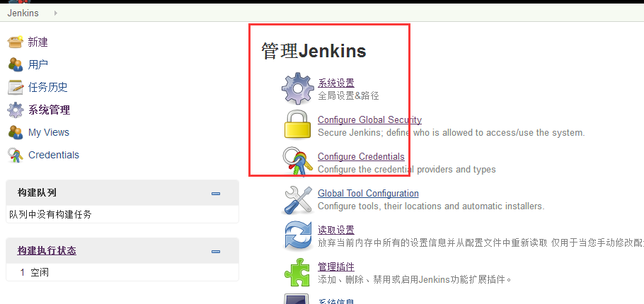Select 系统管理 in the sidebar
The width and height of the screenshot is (644, 304).
pos(49,110)
